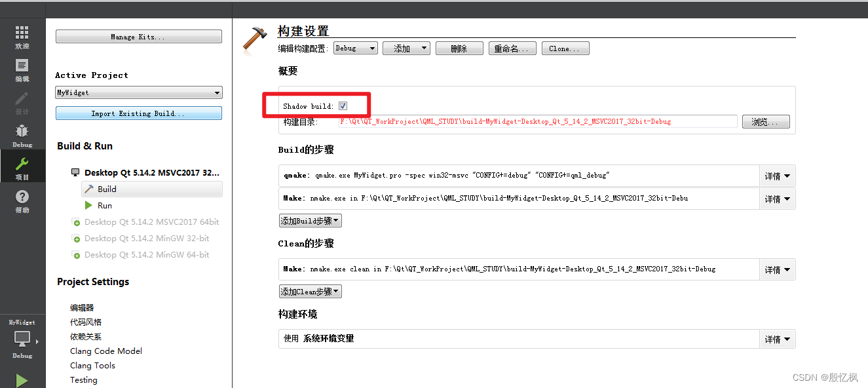Image resolution: width=868 pixels, height=388 pixels.
Task: Select the 项目 (Projects) mode icon
Action: pyautogui.click(x=22, y=165)
